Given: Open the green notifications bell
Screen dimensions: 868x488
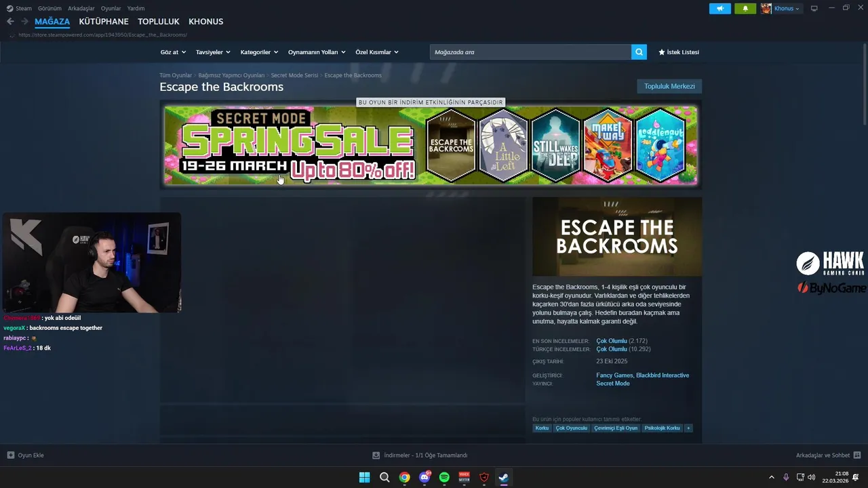Looking at the screenshot, I should click(745, 8).
